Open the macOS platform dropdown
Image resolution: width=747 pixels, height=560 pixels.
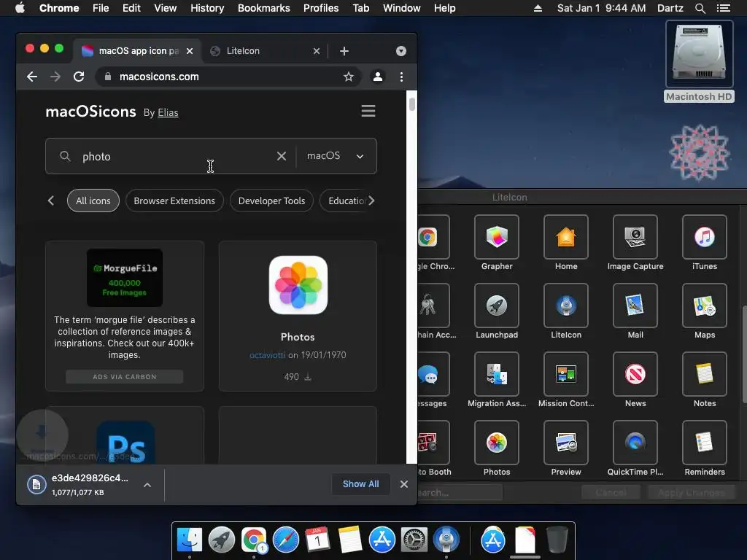pos(336,156)
